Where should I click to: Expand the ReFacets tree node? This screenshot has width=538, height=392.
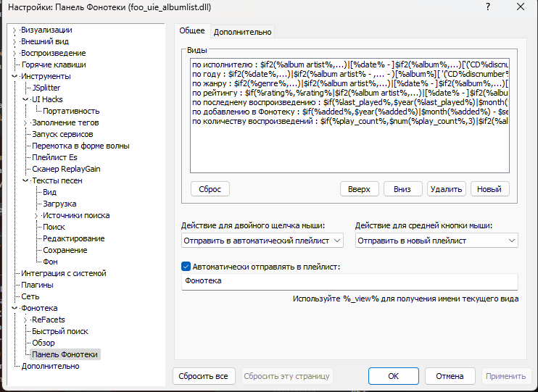[x=25, y=320]
